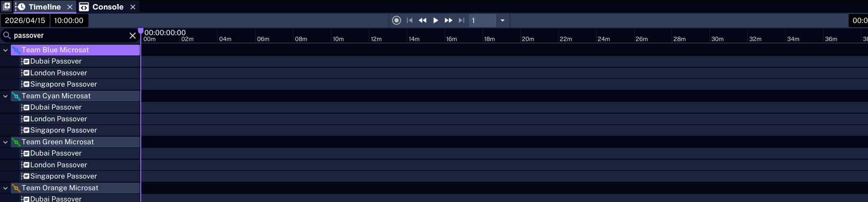
Task: Edit the 10:00:00 time field
Action: pos(69,20)
